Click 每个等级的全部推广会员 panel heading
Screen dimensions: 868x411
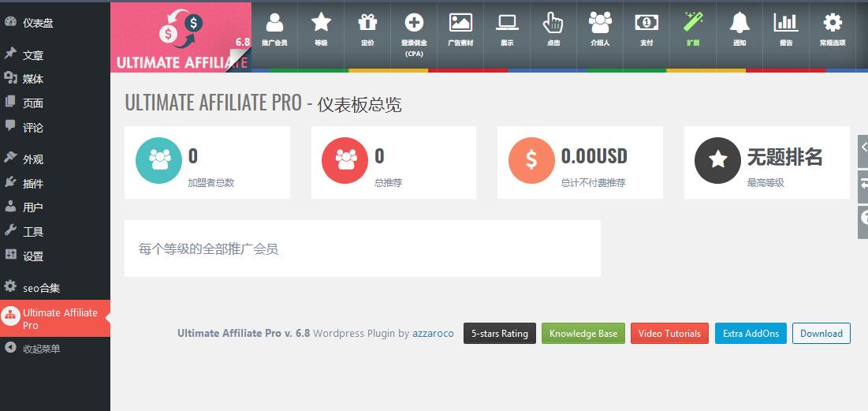point(208,249)
